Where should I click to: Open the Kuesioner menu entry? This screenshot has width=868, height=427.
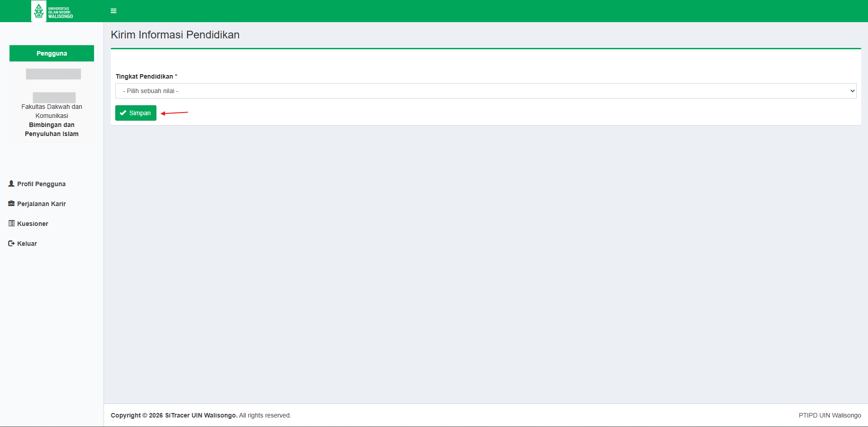pyautogui.click(x=33, y=224)
